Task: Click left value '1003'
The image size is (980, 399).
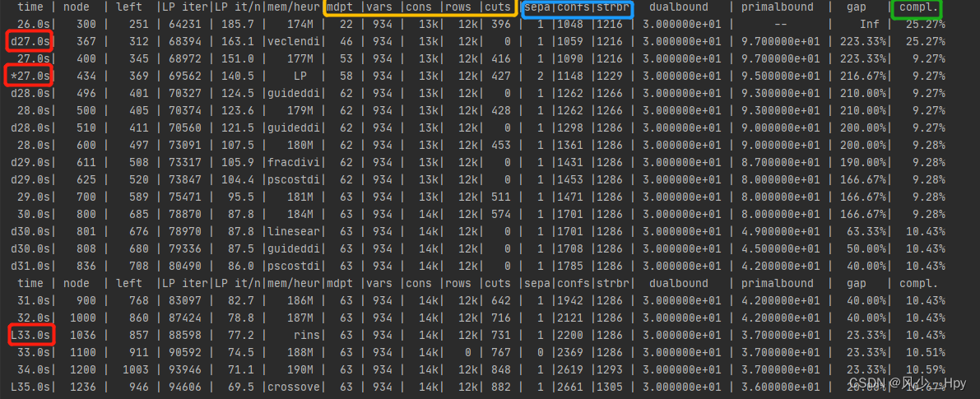Action: pyautogui.click(x=135, y=369)
